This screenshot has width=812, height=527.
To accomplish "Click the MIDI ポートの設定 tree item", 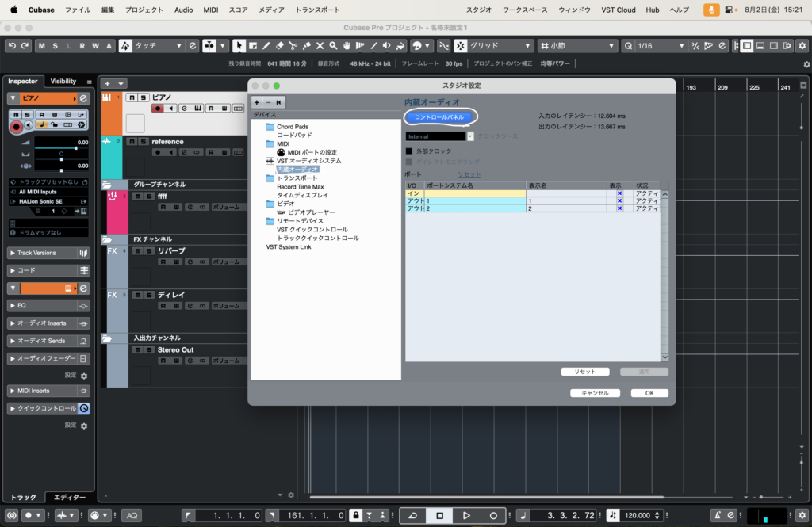I will click(x=312, y=152).
